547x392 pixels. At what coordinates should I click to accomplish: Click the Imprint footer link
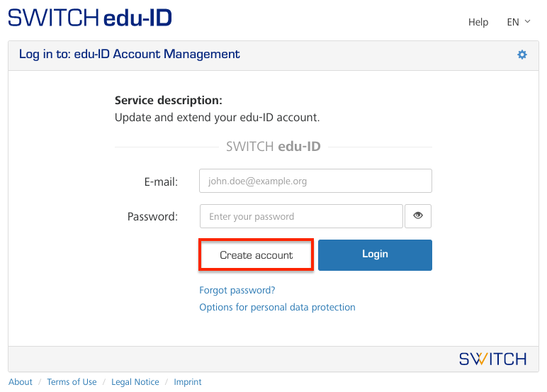188,382
